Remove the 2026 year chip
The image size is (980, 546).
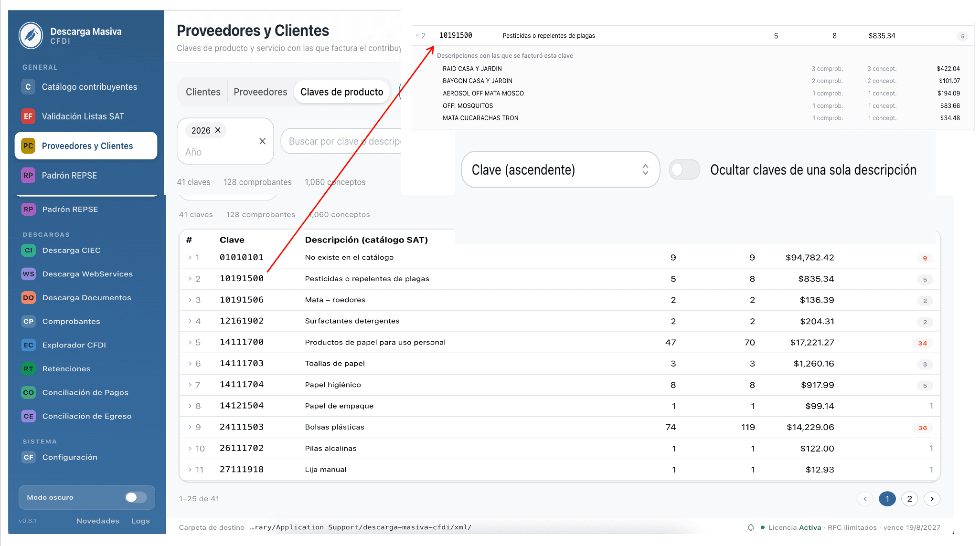click(x=218, y=130)
